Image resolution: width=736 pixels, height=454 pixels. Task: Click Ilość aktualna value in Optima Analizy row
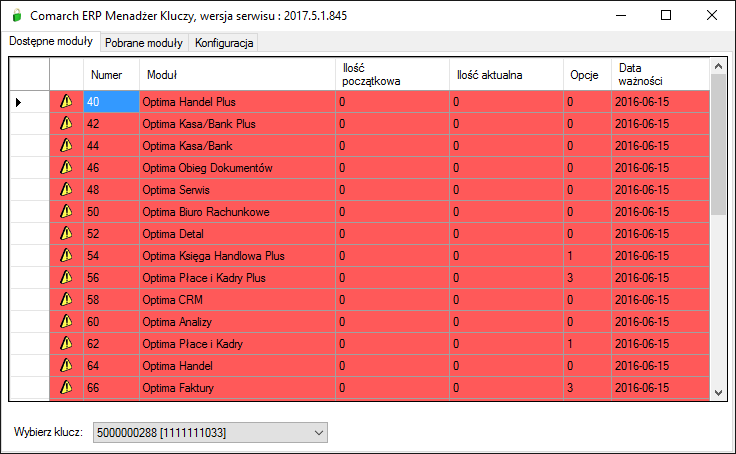click(x=506, y=322)
